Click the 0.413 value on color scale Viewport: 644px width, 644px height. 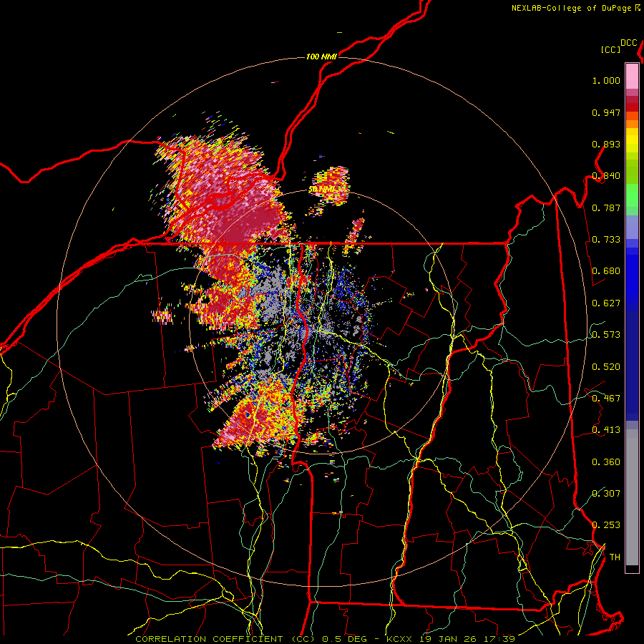click(x=606, y=430)
